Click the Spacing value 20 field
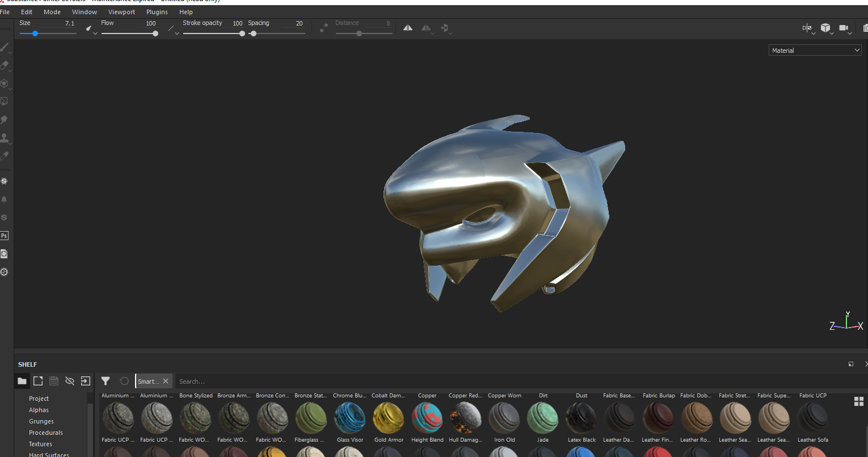This screenshot has height=457, width=868. point(293,23)
